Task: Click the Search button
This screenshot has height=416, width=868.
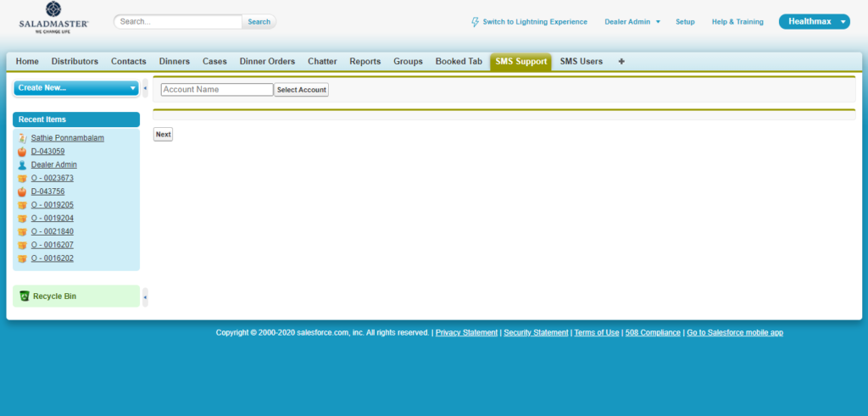Action: [x=259, y=21]
